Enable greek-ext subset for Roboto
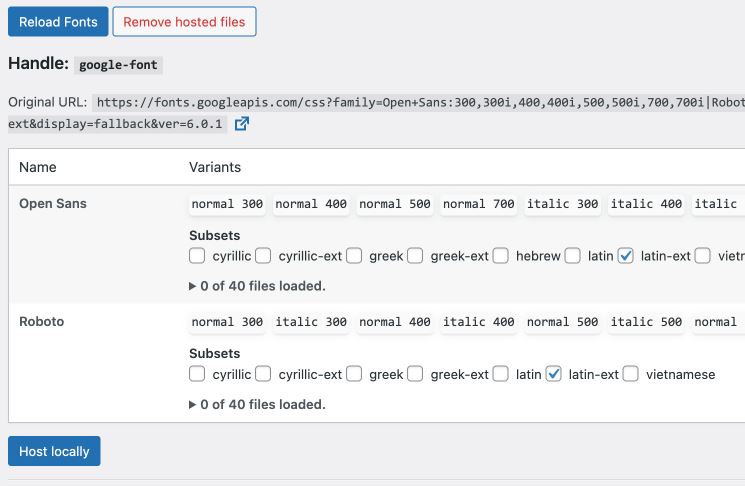Screen dimensions: 745x486 [x=415, y=374]
